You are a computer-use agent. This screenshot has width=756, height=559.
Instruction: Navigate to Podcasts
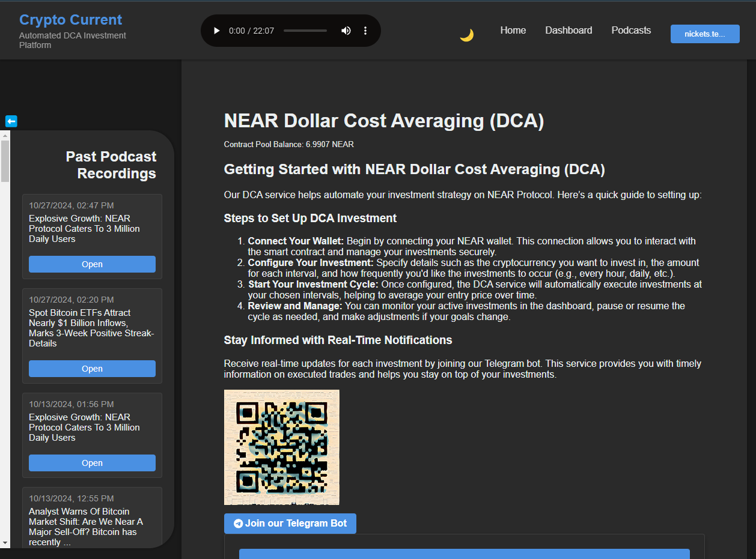tap(631, 31)
